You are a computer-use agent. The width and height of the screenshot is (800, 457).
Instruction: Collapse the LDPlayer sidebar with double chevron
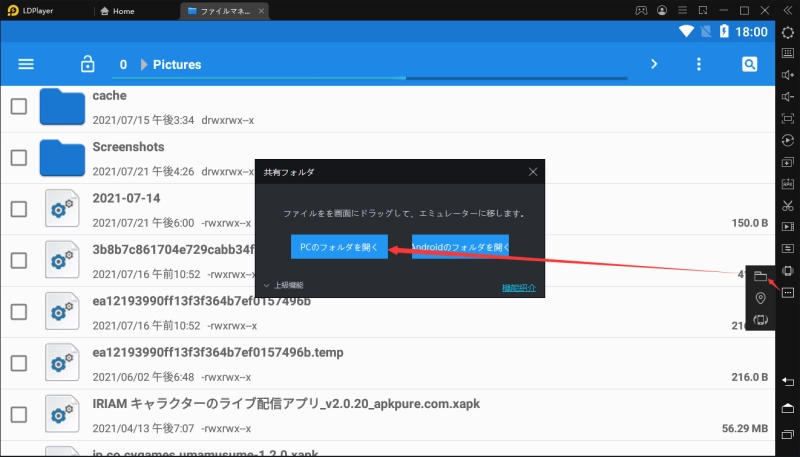[x=788, y=10]
